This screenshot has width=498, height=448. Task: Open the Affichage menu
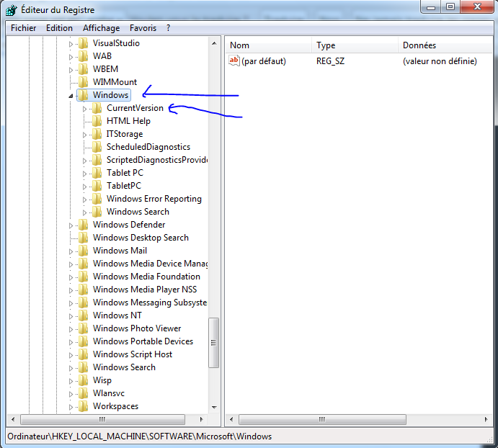[102, 28]
